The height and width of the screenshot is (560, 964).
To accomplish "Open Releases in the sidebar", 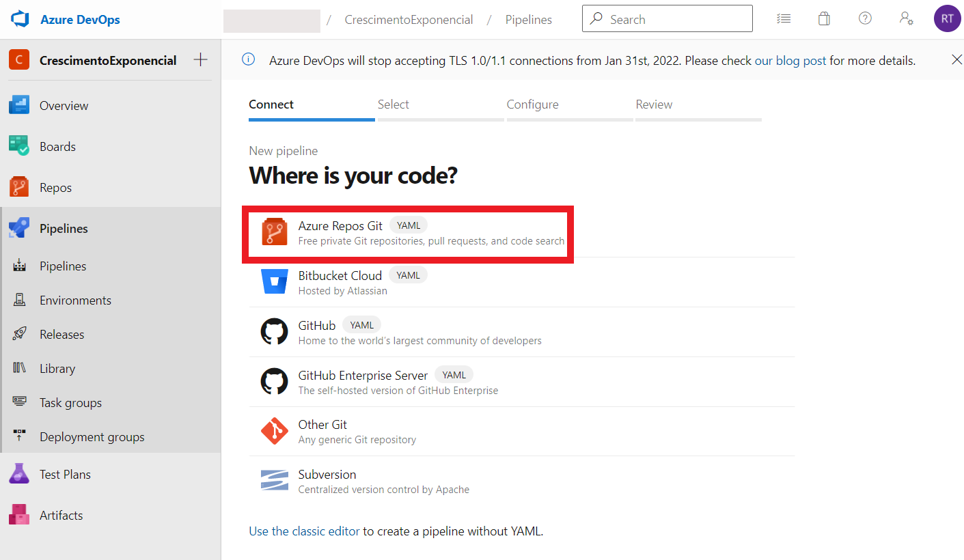I will tap(111, 334).
